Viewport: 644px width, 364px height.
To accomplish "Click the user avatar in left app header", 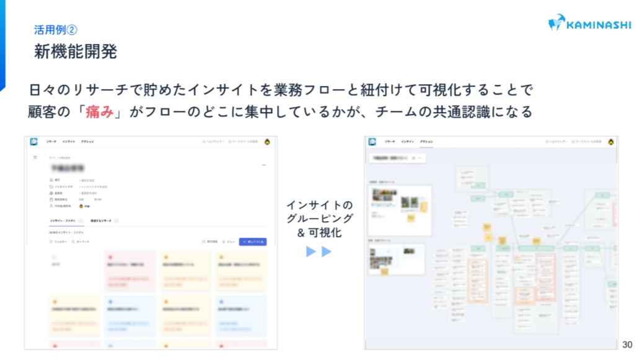I will (267, 142).
